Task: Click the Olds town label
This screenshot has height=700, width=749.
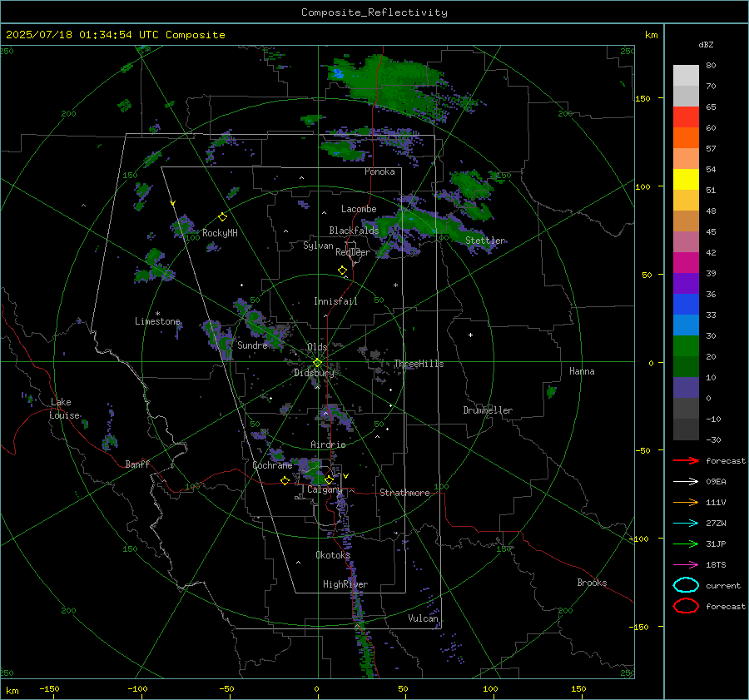Action: [x=317, y=347]
